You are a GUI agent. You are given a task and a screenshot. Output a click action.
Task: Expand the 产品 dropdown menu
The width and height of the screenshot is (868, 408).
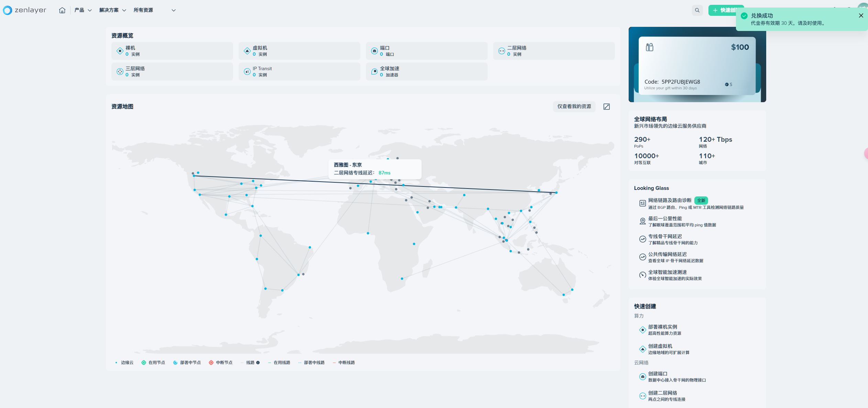click(x=83, y=10)
